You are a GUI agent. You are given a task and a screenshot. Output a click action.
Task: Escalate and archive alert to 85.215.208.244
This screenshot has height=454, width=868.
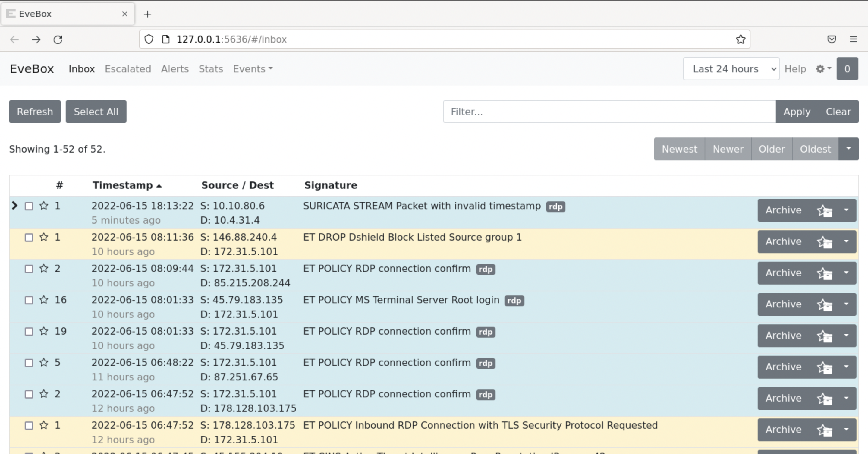[x=824, y=273]
